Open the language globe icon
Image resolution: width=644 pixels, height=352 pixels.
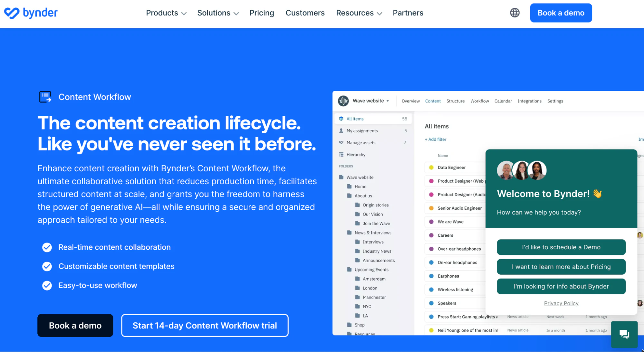point(514,13)
